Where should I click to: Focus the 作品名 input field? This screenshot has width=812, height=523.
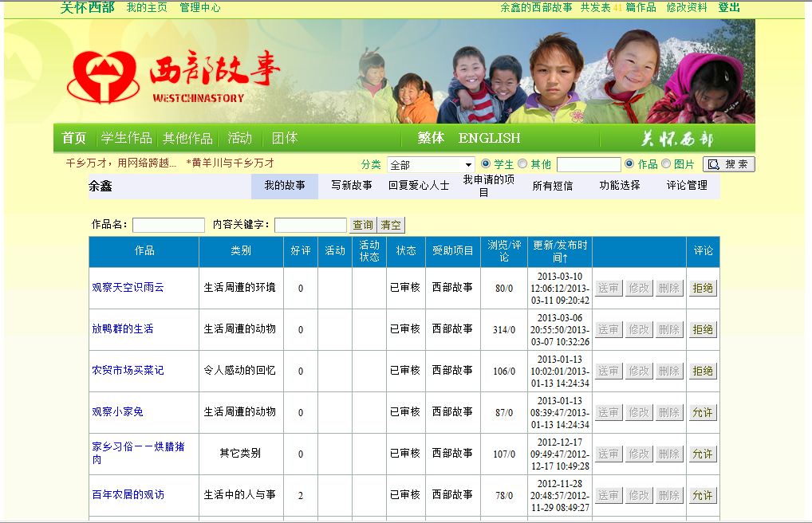[x=169, y=226]
